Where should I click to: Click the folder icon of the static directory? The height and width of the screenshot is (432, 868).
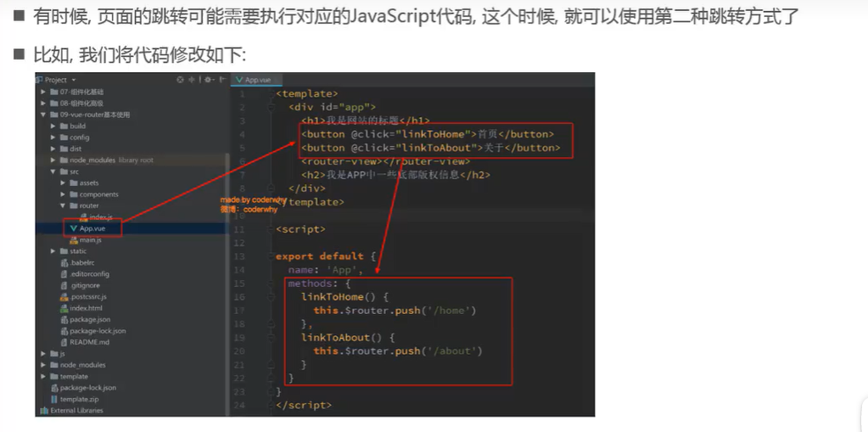click(x=64, y=251)
